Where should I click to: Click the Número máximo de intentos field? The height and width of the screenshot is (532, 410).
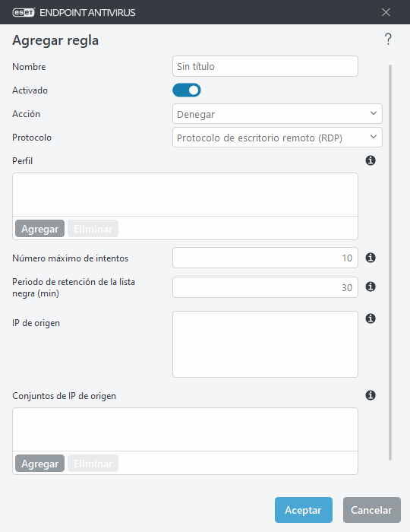(265, 258)
